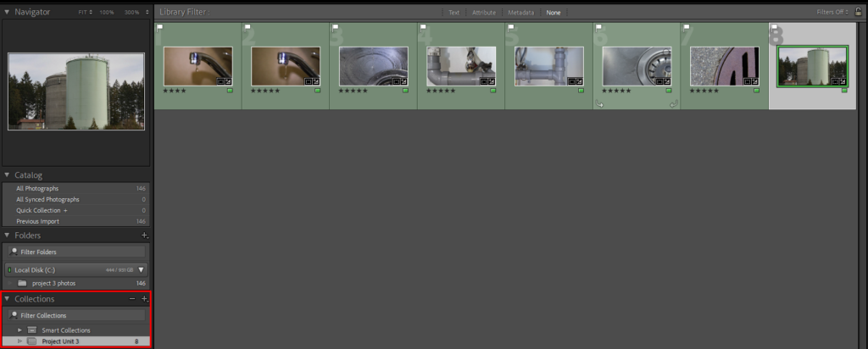Viewport: 868px width, 349px height.
Task: Add a new collection with plus icon
Action: point(145,299)
